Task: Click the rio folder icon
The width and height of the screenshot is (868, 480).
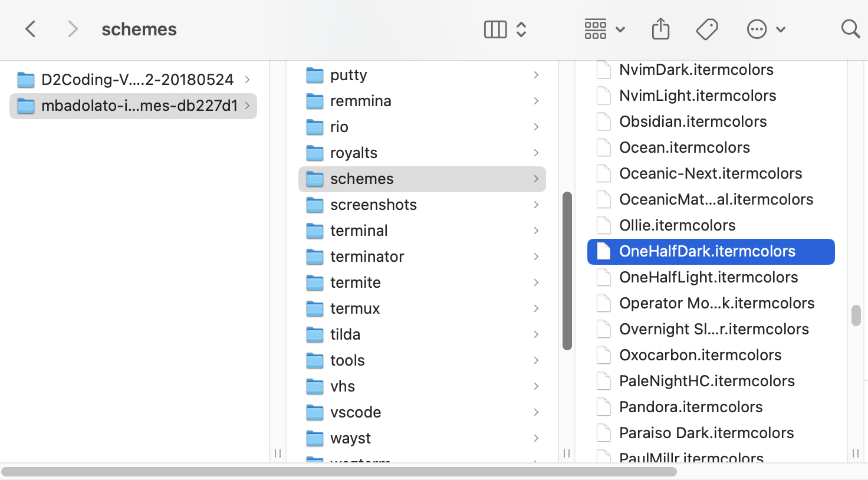Action: pyautogui.click(x=315, y=127)
